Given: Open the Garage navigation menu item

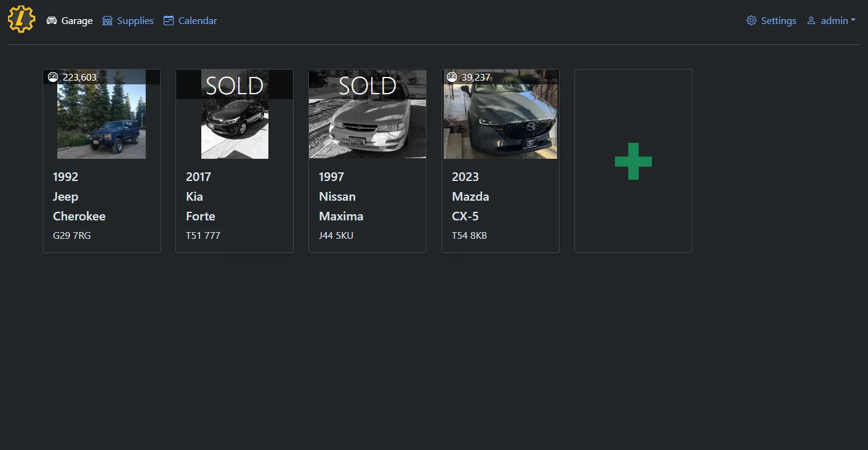Looking at the screenshot, I should coord(76,20).
